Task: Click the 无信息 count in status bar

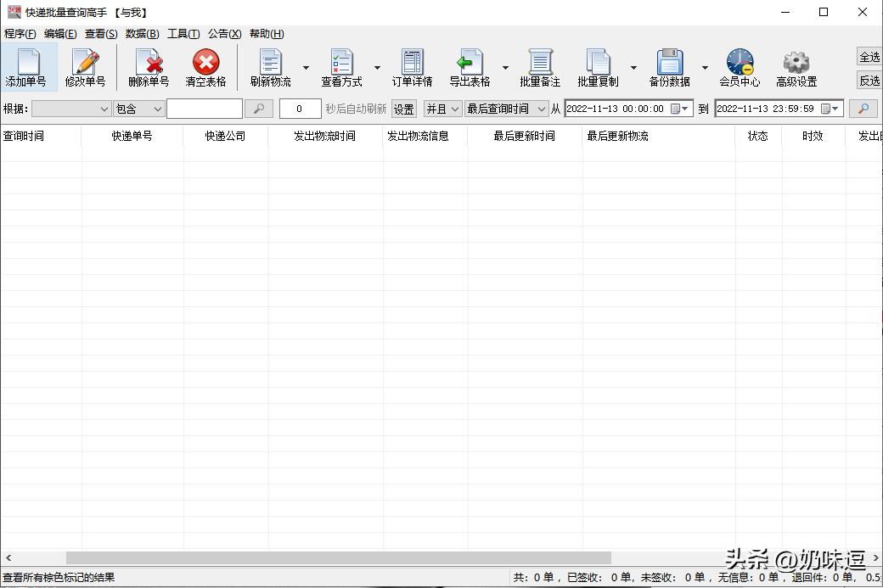Action: pyautogui.click(x=748, y=577)
